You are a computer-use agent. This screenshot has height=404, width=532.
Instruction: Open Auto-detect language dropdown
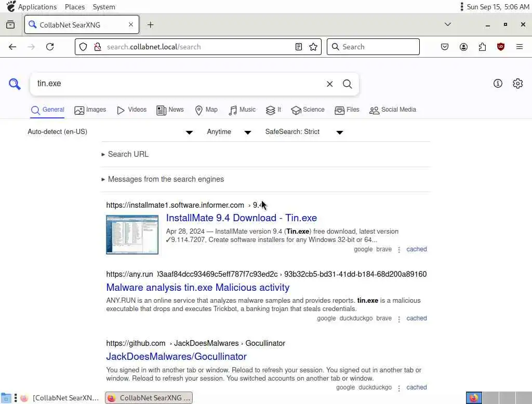[x=111, y=132]
